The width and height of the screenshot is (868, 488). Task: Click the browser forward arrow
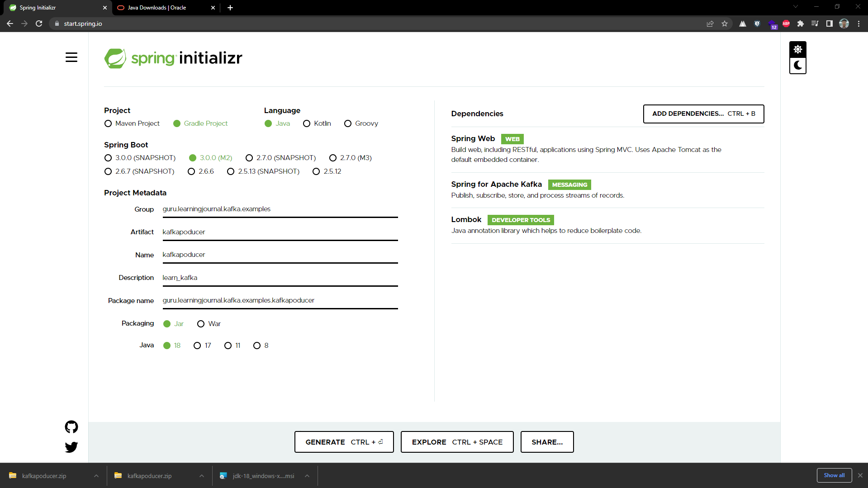(24, 24)
